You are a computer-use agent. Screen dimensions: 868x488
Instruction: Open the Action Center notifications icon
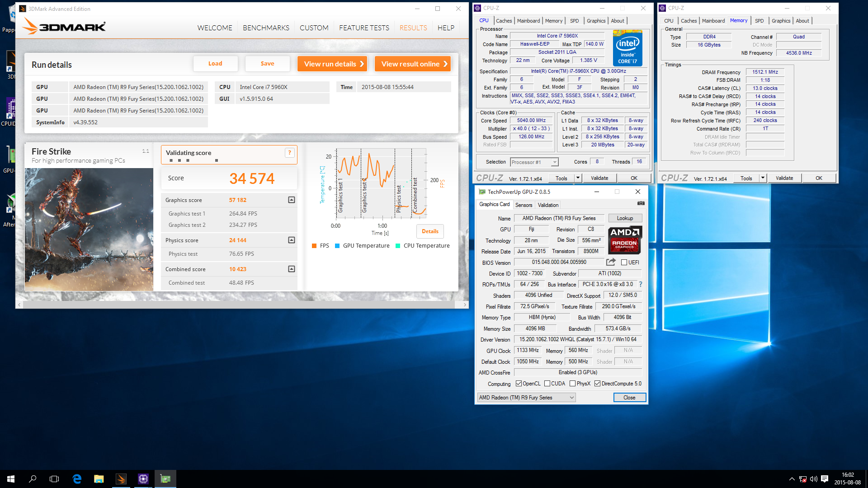[x=825, y=479]
